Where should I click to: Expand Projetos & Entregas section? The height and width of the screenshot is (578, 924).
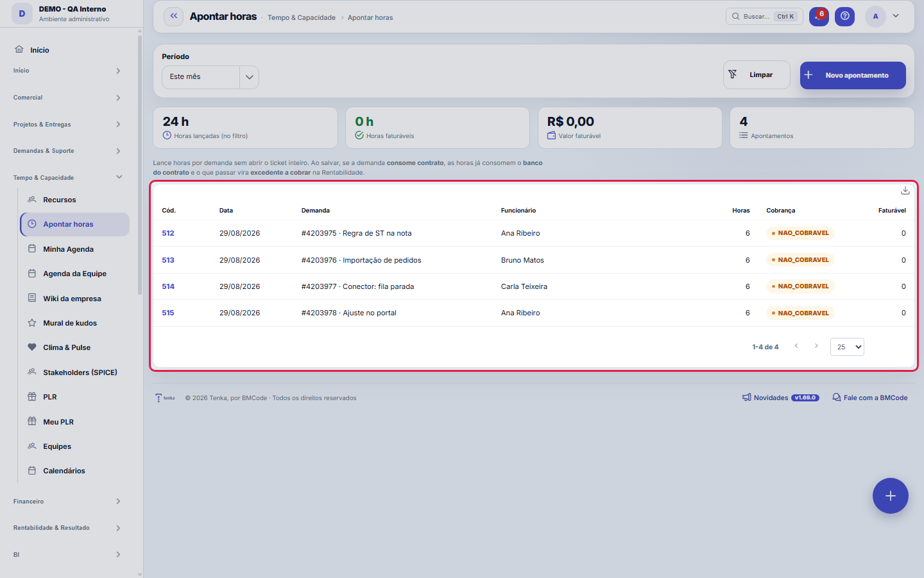(x=67, y=125)
